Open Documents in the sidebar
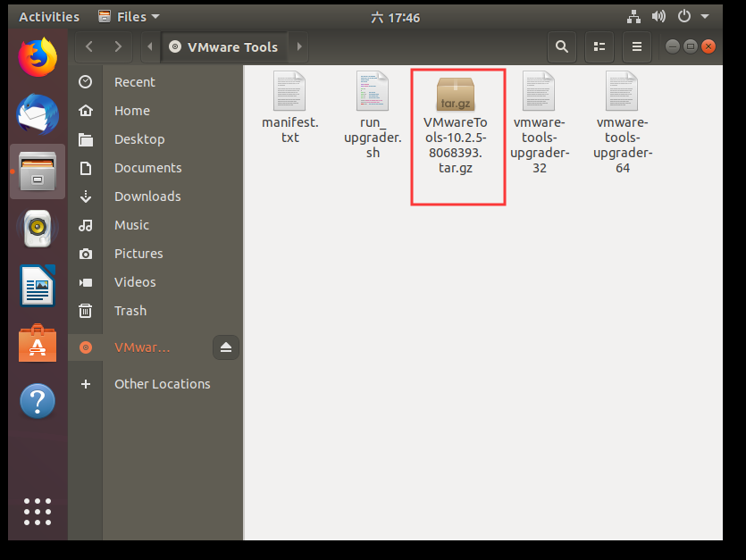The height and width of the screenshot is (560, 746). (155, 168)
